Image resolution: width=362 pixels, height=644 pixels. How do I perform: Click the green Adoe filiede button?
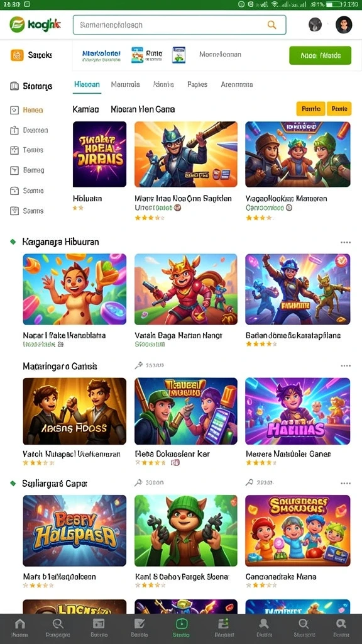pos(320,55)
